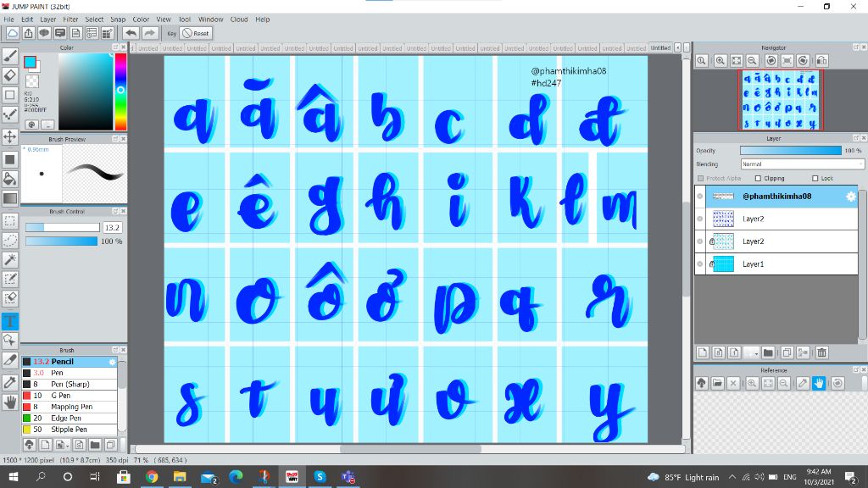Enable the Clipping checkbox
Screen dimensions: 868x488
758,178
